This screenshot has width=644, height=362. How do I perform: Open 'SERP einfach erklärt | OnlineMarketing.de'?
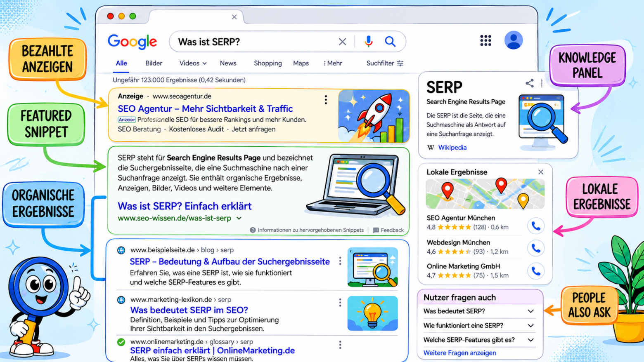pyautogui.click(x=212, y=350)
